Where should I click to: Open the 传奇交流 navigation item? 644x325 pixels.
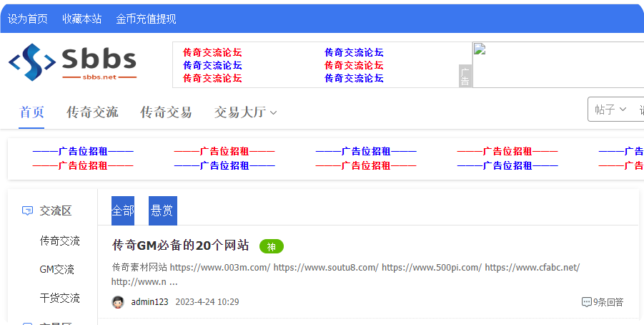coord(92,112)
